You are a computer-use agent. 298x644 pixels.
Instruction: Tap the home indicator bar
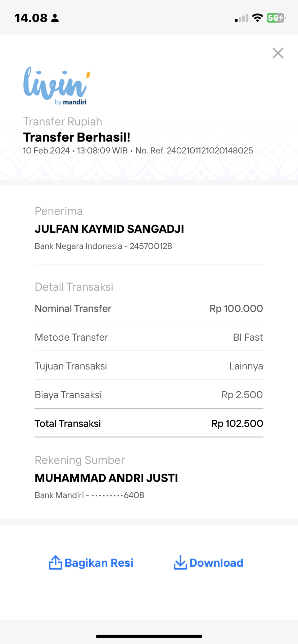(149, 636)
